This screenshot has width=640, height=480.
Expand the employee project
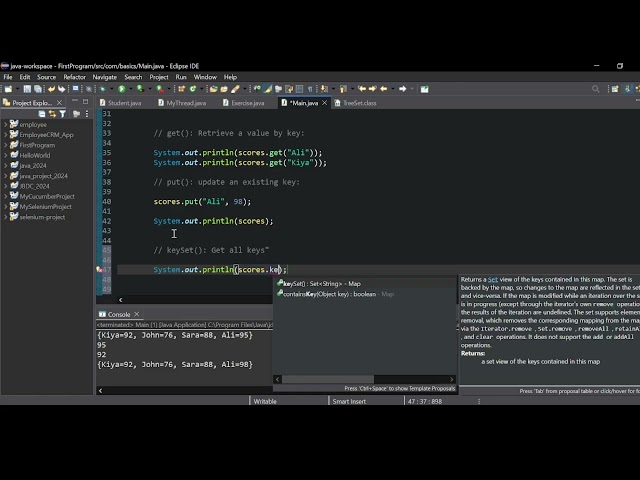pyautogui.click(x=5, y=124)
